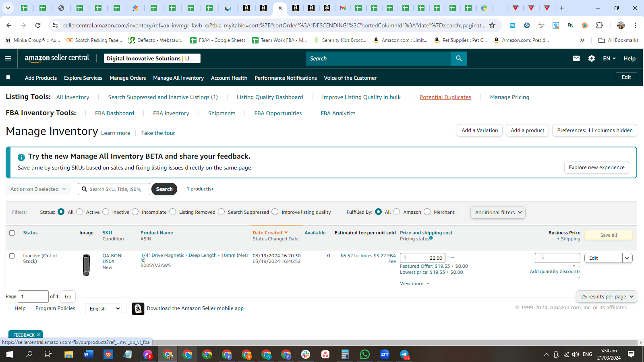644x362 pixels.
Task: Click the SKU, Title, ISBN search field
Action: [x=114, y=189]
